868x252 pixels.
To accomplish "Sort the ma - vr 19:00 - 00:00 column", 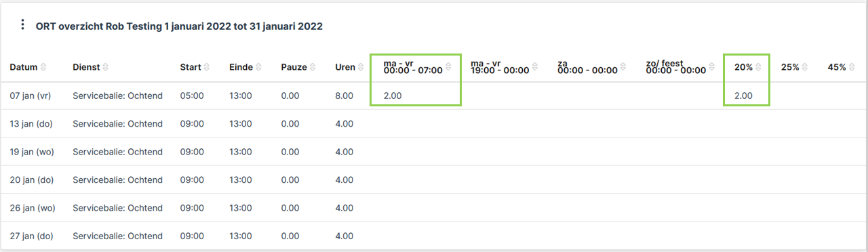I will point(535,67).
